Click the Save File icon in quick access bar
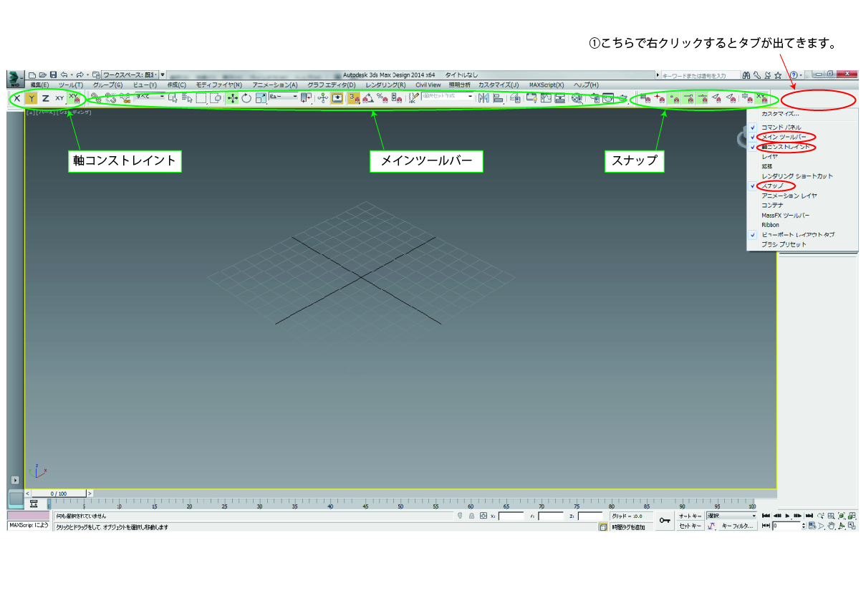 tap(53, 74)
